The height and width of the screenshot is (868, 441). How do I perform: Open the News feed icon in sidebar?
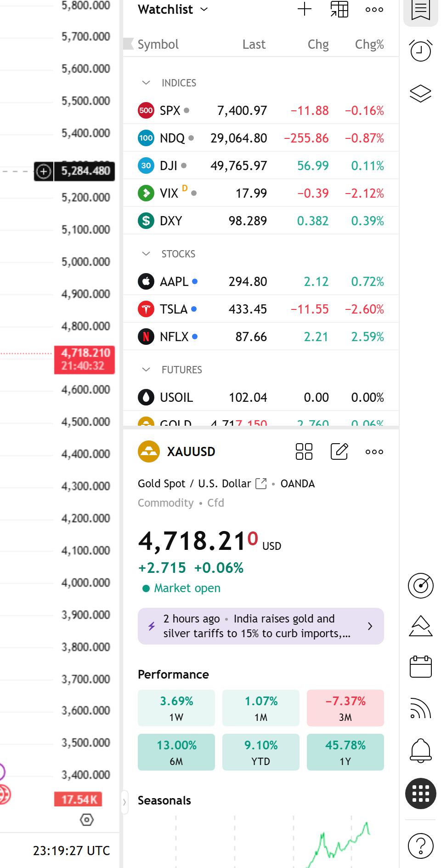pos(421,708)
